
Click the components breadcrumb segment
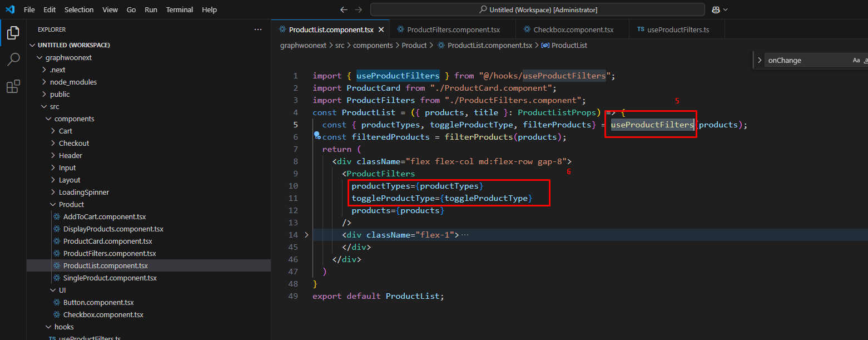coord(373,45)
